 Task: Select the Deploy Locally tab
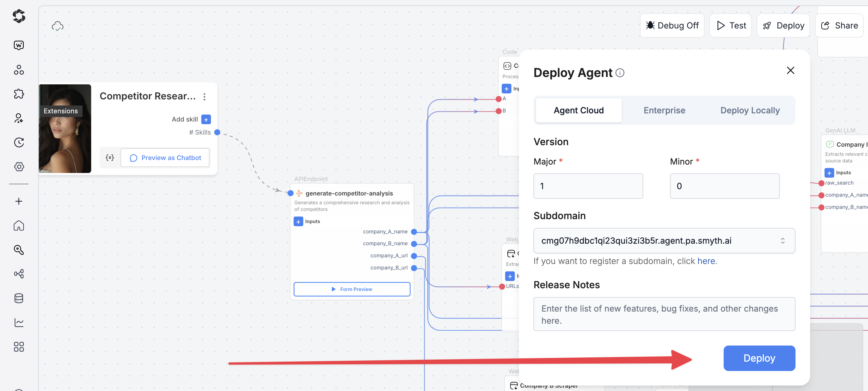pyautogui.click(x=750, y=110)
